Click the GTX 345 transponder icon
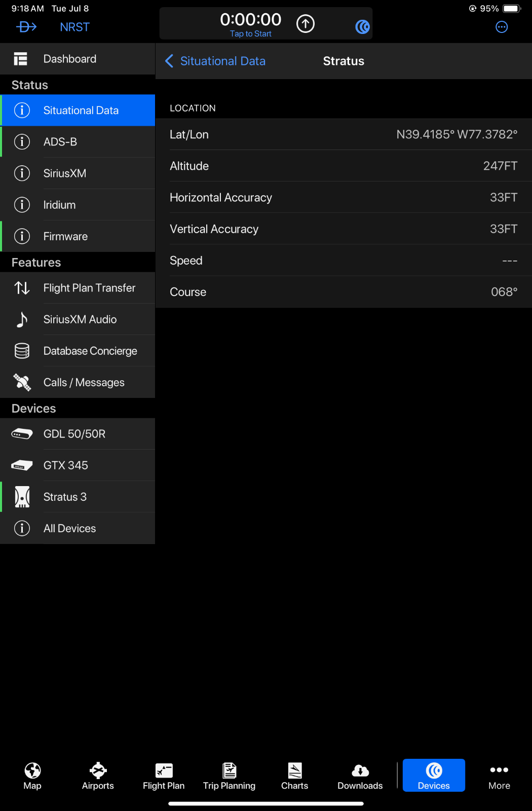Image resolution: width=532 pixels, height=811 pixels. [x=22, y=465]
